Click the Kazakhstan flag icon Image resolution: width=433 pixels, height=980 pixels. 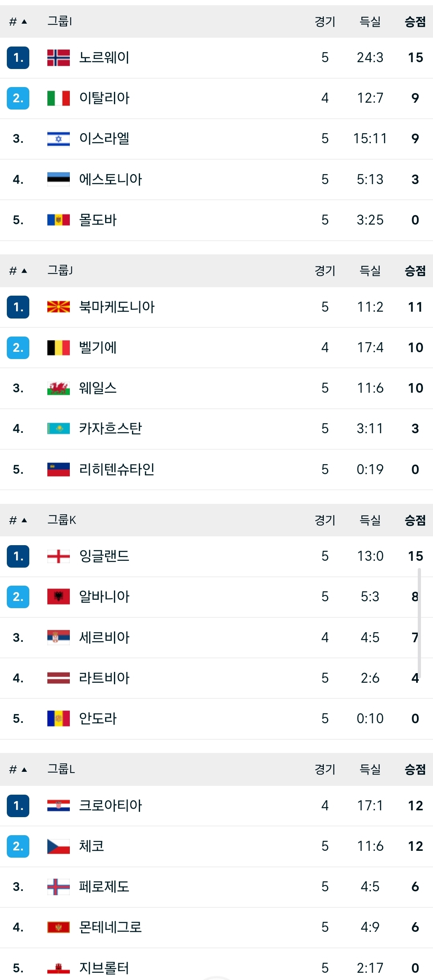[58, 429]
